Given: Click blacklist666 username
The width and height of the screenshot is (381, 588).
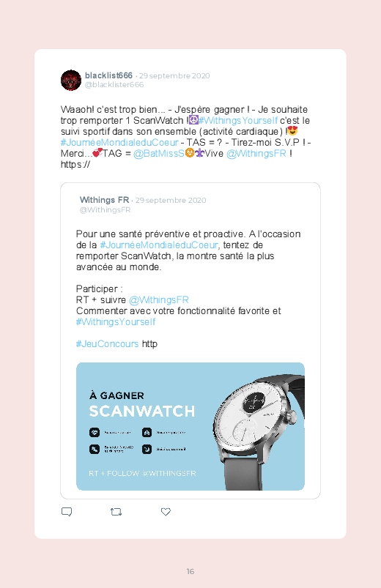Looking at the screenshot, I should tap(108, 75).
